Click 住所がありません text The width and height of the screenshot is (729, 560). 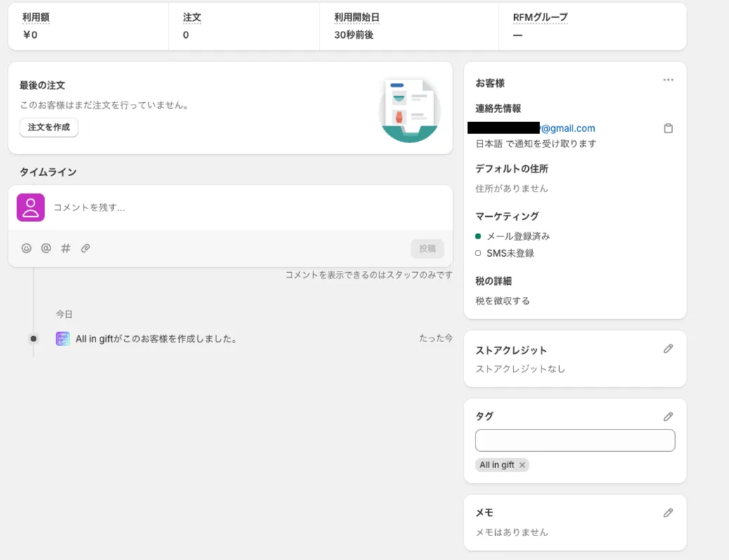(x=511, y=188)
